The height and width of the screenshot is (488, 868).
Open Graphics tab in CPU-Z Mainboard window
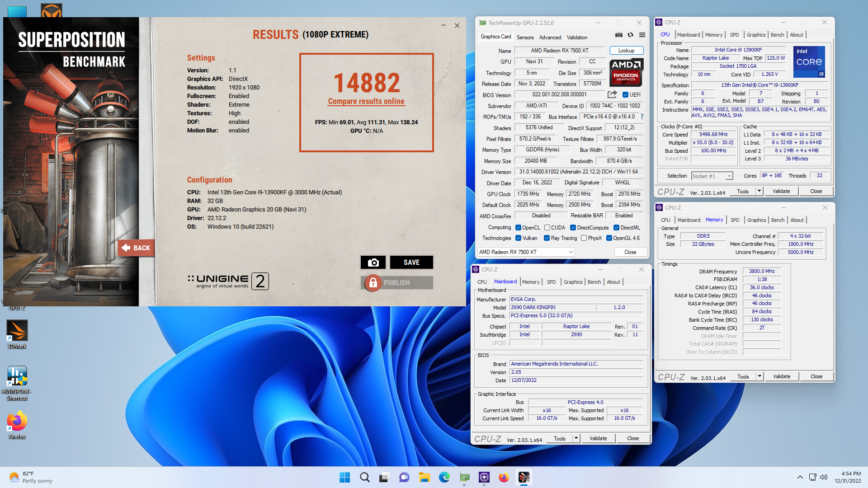(x=573, y=282)
